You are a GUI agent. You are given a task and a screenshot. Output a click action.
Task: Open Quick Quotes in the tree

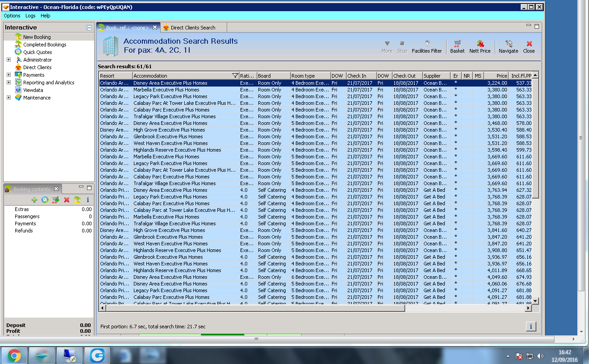[x=37, y=52]
